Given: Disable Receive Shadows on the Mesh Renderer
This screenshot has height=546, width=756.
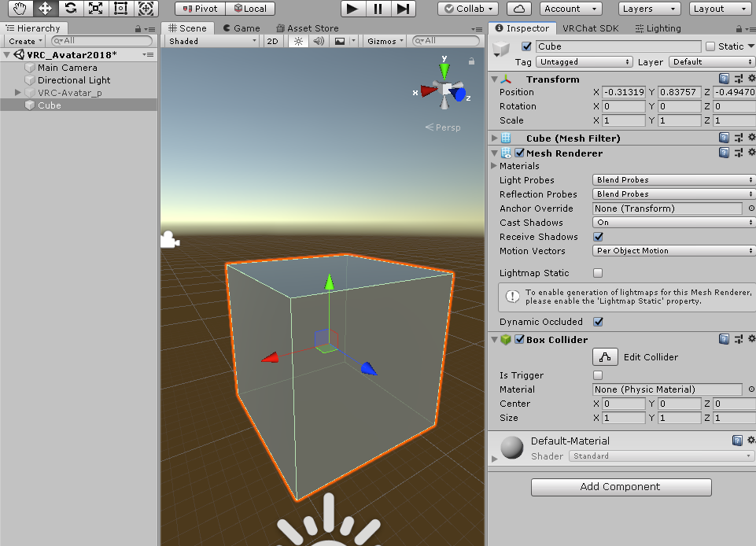Looking at the screenshot, I should pyautogui.click(x=597, y=237).
